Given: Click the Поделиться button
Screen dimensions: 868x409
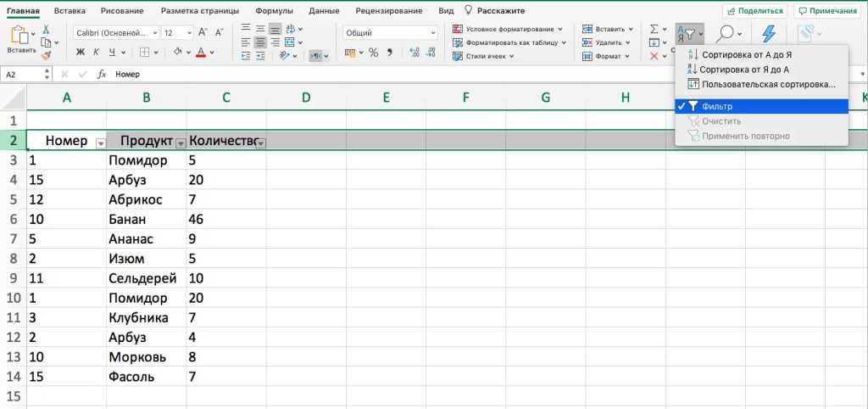Looking at the screenshot, I should click(x=755, y=11).
